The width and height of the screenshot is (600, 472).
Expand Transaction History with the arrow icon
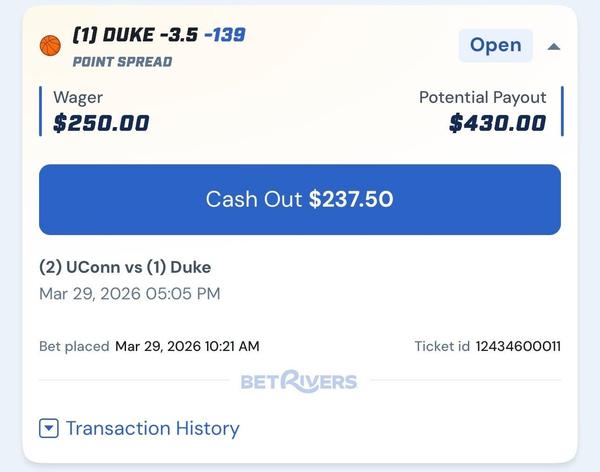click(49, 428)
